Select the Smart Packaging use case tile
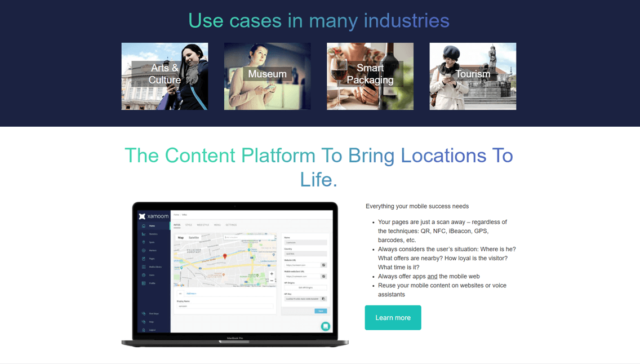 (x=370, y=76)
